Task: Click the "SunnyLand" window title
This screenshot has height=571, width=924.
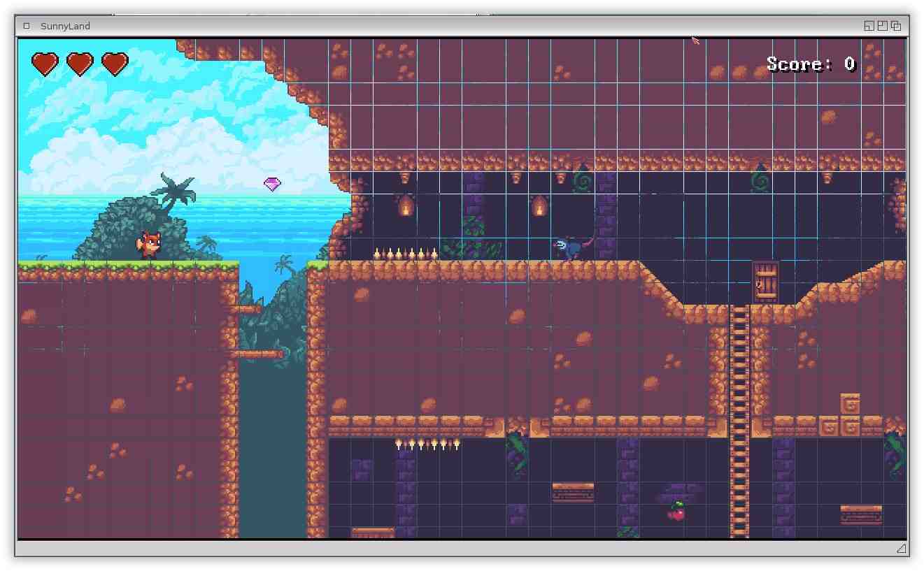Action: click(65, 26)
